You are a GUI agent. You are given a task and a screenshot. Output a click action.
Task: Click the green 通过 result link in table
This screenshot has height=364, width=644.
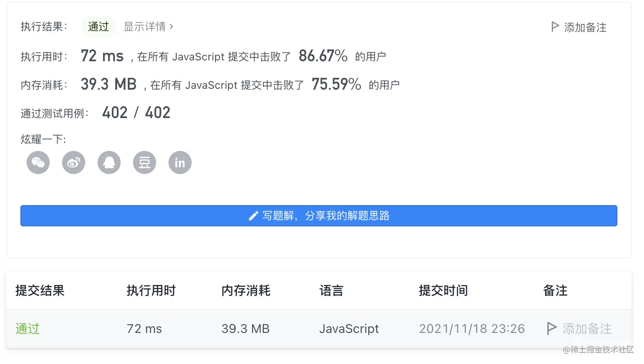pyautogui.click(x=27, y=329)
